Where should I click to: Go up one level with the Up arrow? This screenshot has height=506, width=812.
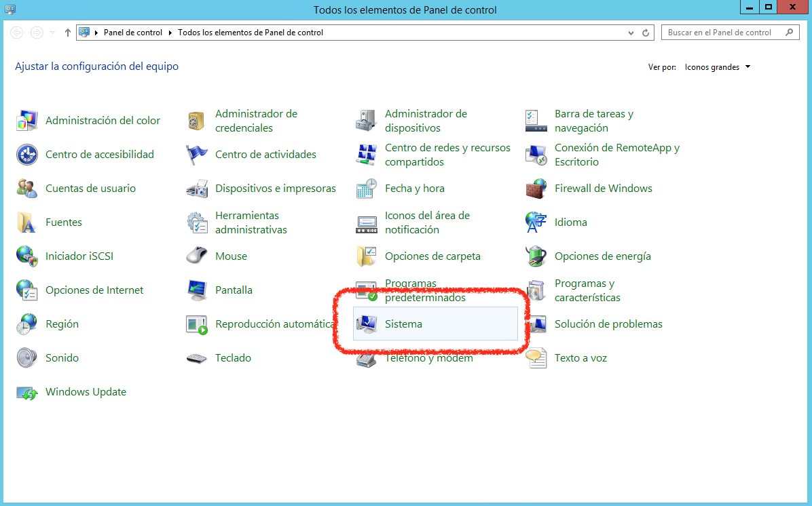(x=68, y=33)
